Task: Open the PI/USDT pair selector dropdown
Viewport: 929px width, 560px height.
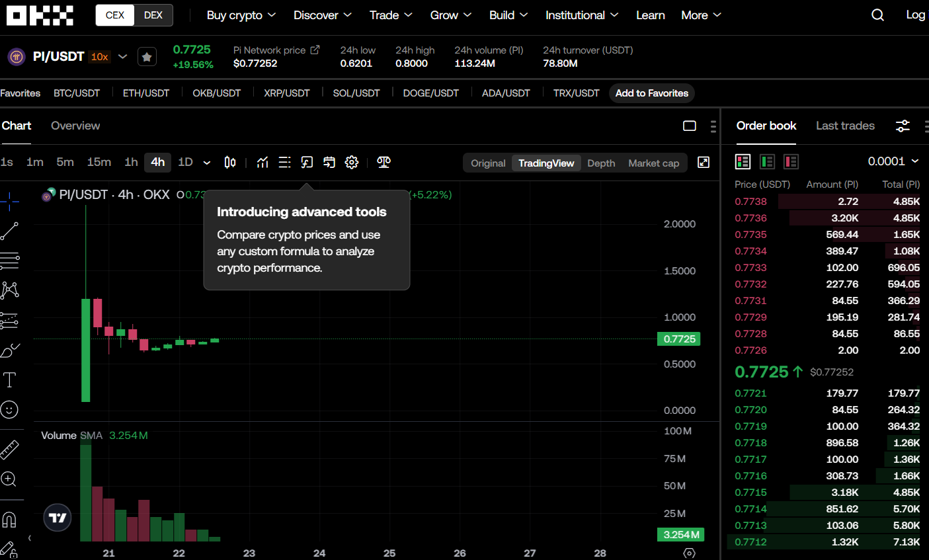Action: tap(122, 57)
